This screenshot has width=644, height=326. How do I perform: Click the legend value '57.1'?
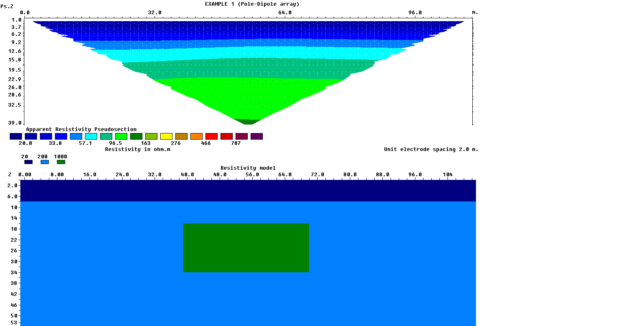[x=85, y=143]
